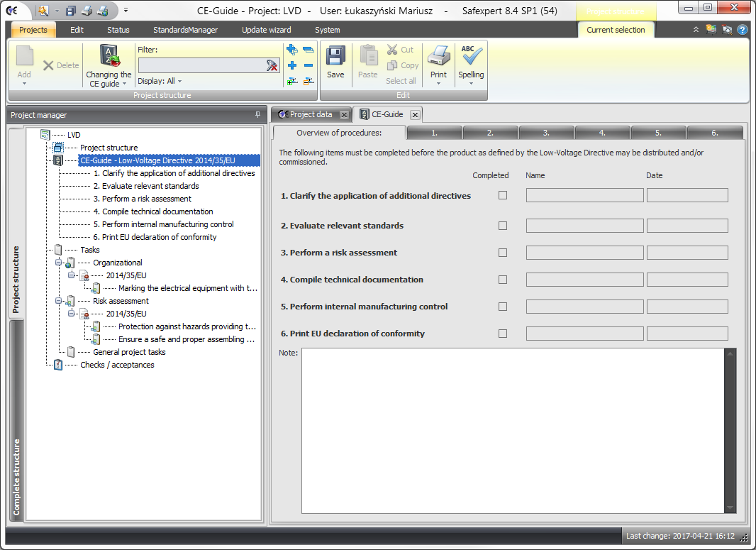Collapse the Organizational tree node

point(58,263)
